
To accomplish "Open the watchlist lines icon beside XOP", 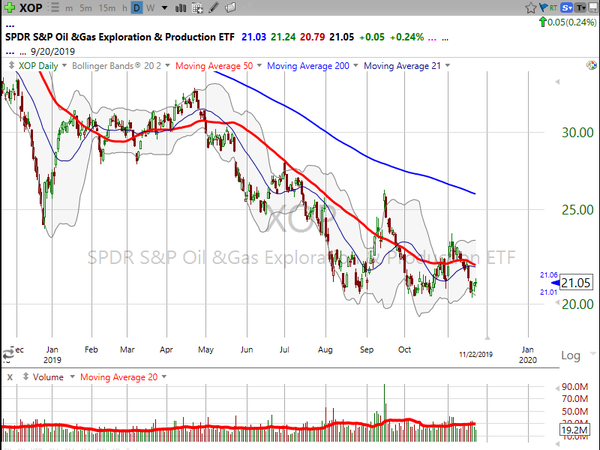I will pyautogui.click(x=55, y=8).
